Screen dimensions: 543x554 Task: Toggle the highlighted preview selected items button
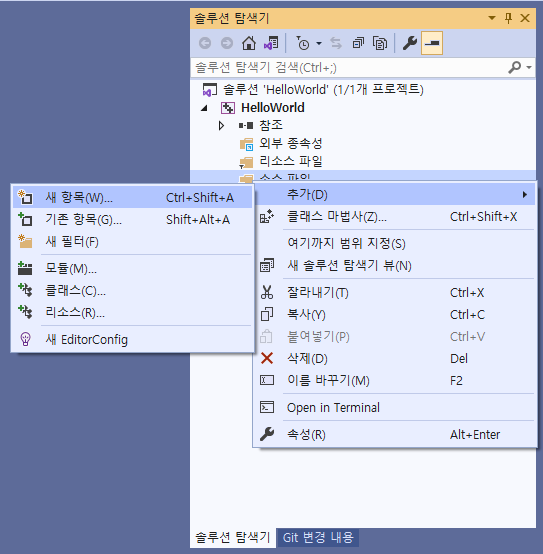point(432,43)
